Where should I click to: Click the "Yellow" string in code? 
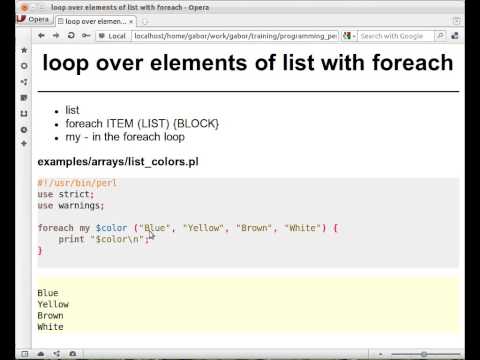tap(203, 228)
